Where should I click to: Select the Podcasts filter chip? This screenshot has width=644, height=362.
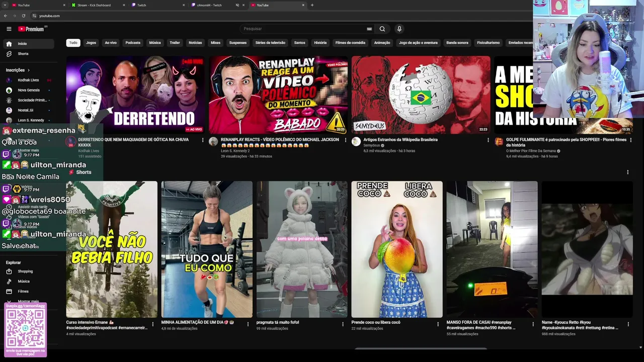[133, 43]
